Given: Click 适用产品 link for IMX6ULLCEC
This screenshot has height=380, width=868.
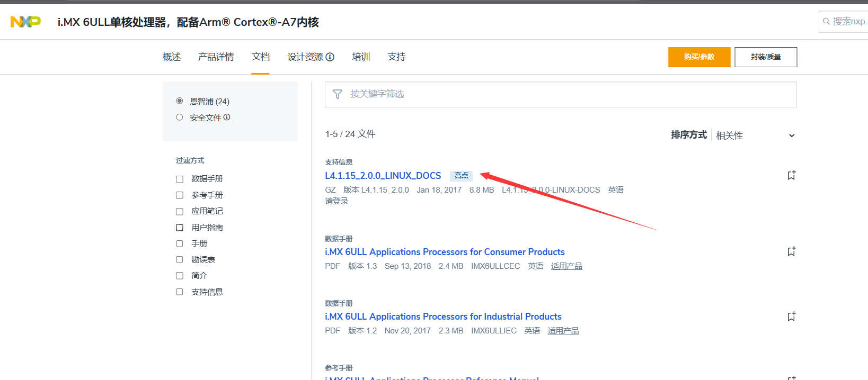Looking at the screenshot, I should click(x=566, y=266).
